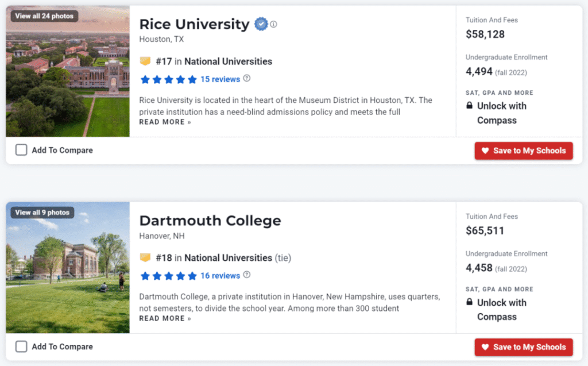Open the Dartmouth College title link

pos(210,221)
